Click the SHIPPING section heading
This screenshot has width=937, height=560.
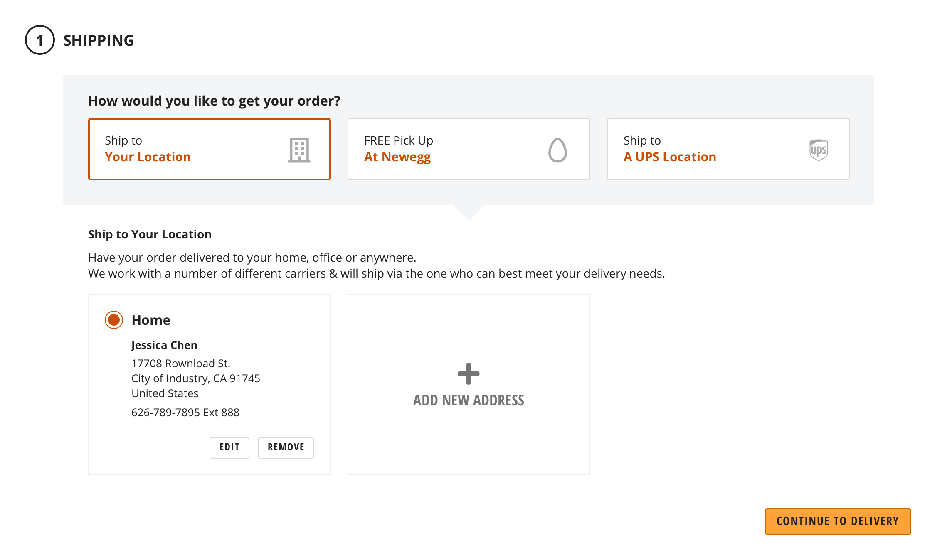[x=99, y=40]
